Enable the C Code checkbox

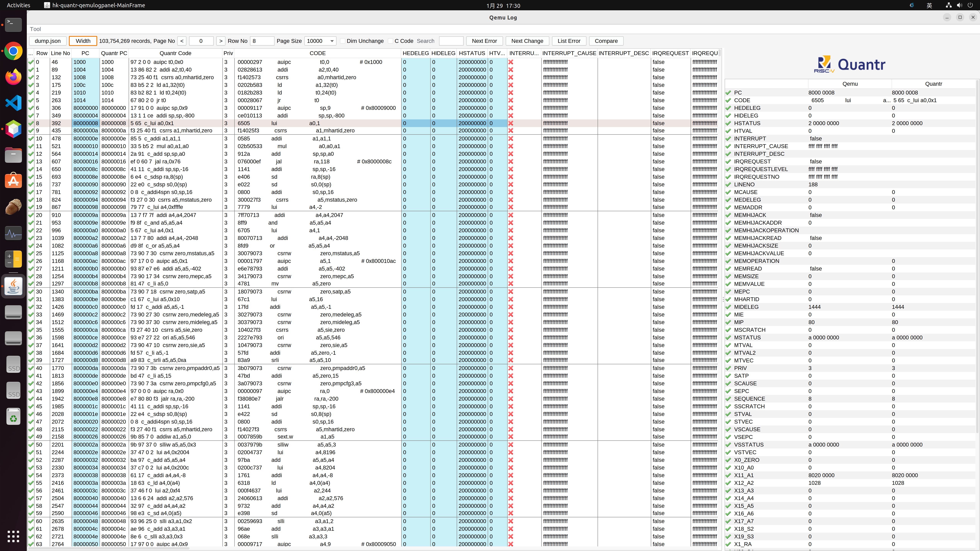tap(390, 41)
